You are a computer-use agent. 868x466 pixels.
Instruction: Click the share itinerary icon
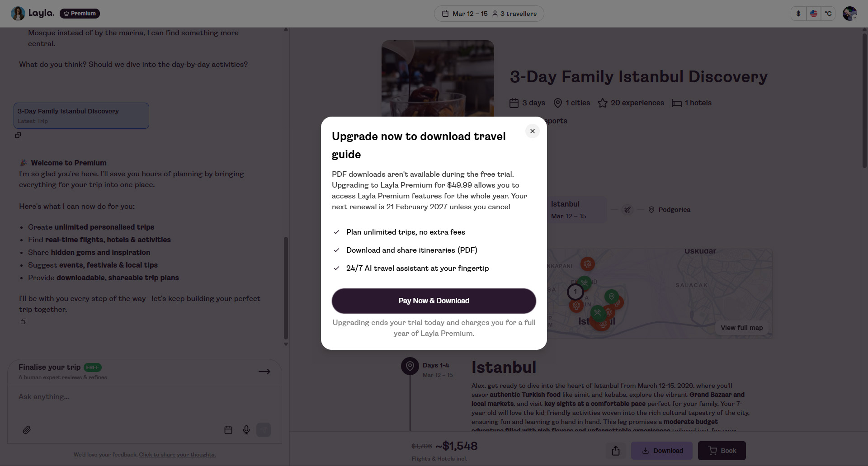pyautogui.click(x=615, y=451)
